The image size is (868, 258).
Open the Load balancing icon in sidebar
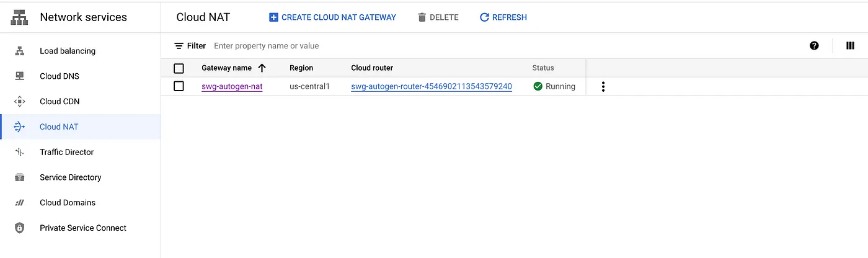[x=19, y=51]
